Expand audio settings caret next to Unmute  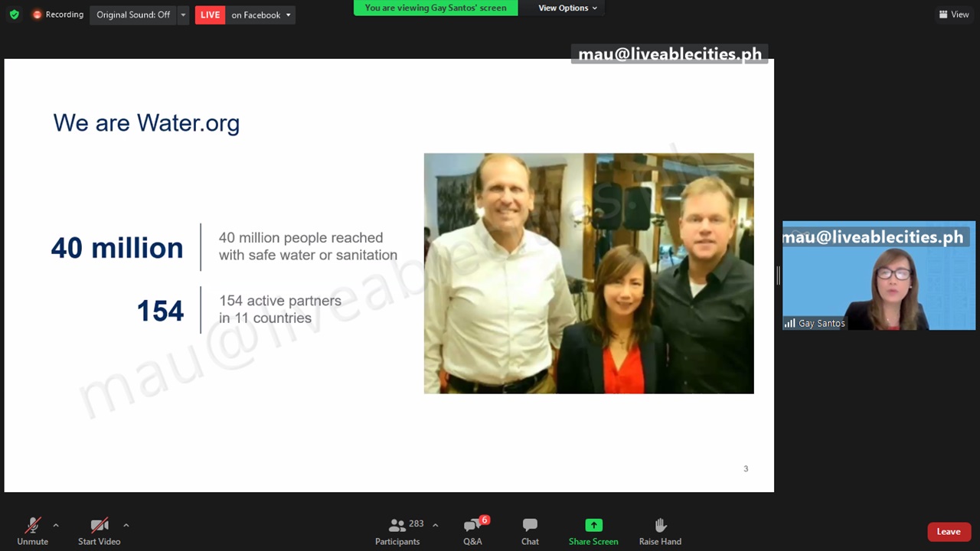pos(55,525)
